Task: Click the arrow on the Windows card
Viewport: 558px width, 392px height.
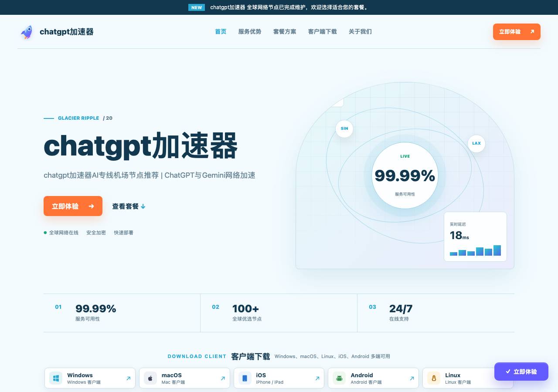Action: [128, 378]
